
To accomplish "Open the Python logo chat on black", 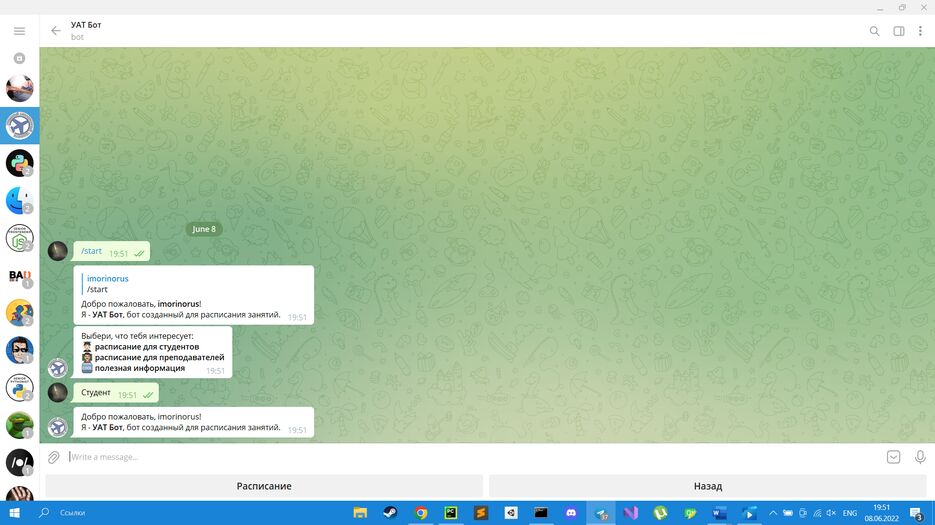I will (x=19, y=163).
